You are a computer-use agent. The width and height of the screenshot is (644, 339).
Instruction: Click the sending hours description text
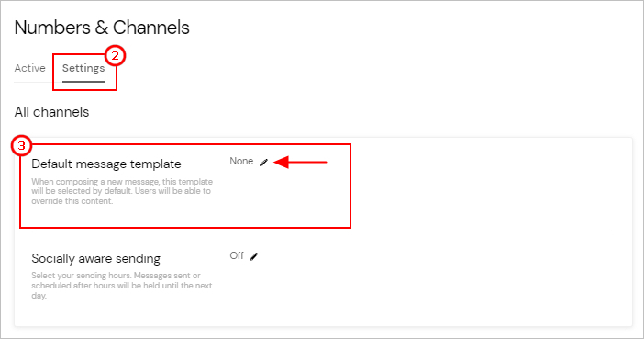pyautogui.click(x=122, y=286)
